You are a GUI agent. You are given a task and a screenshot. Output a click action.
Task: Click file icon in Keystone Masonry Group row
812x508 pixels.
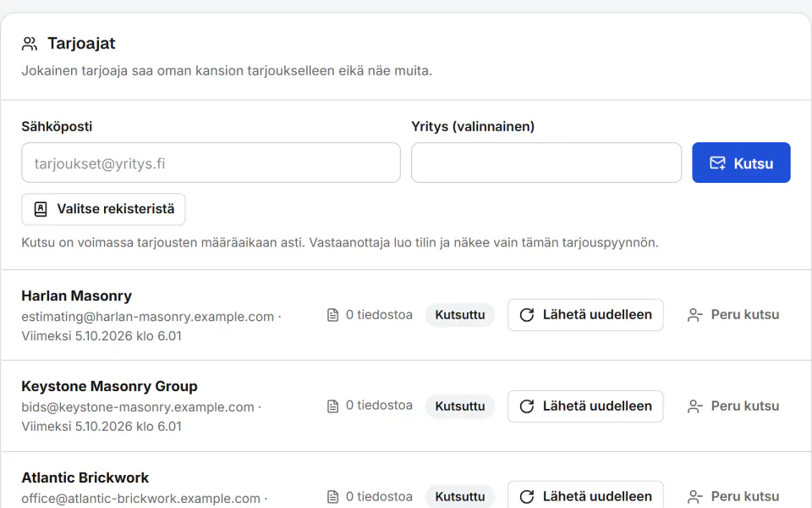pos(333,406)
